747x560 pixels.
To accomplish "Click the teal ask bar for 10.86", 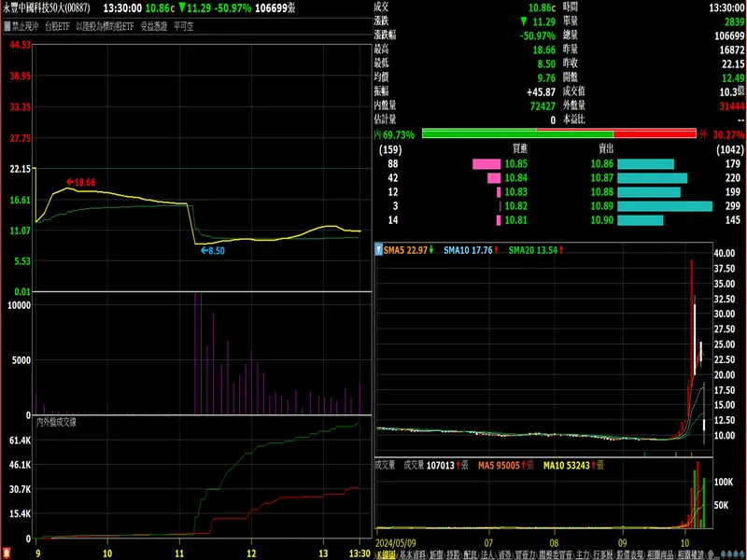I will (x=645, y=164).
